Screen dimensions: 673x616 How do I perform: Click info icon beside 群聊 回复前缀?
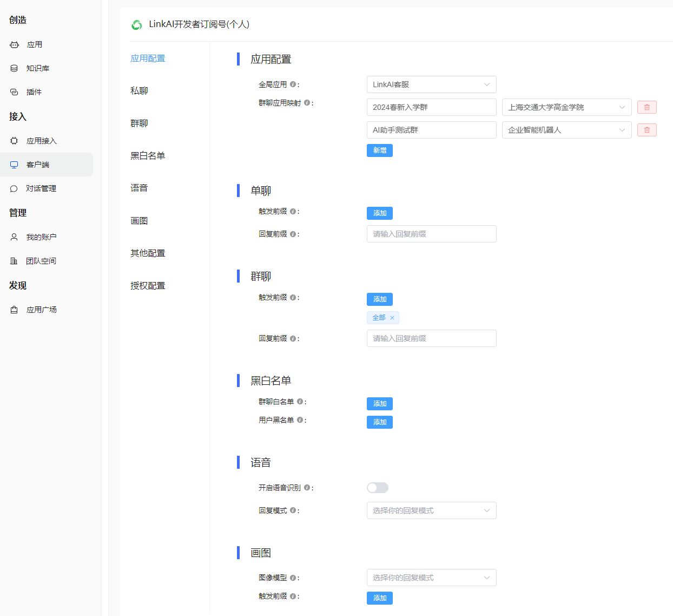point(293,339)
